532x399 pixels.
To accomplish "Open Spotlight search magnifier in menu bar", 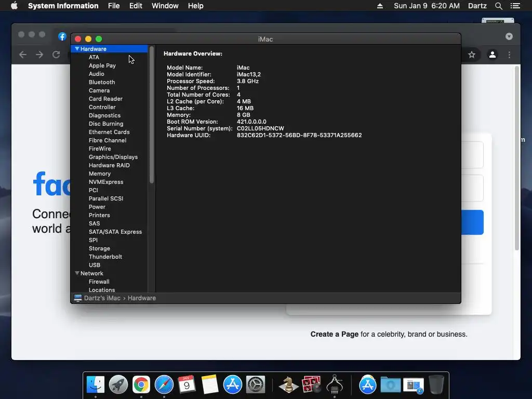I will pos(498,6).
